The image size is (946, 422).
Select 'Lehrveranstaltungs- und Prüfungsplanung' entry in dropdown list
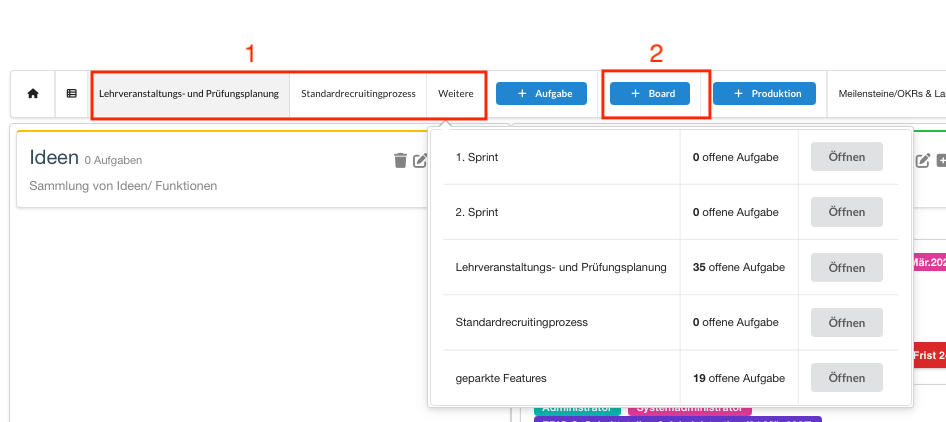point(561,267)
